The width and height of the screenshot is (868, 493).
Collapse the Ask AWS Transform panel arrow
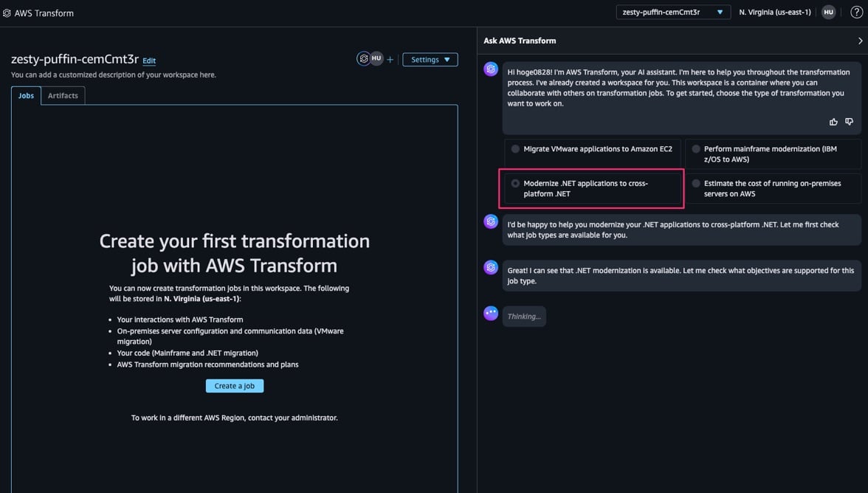(860, 41)
